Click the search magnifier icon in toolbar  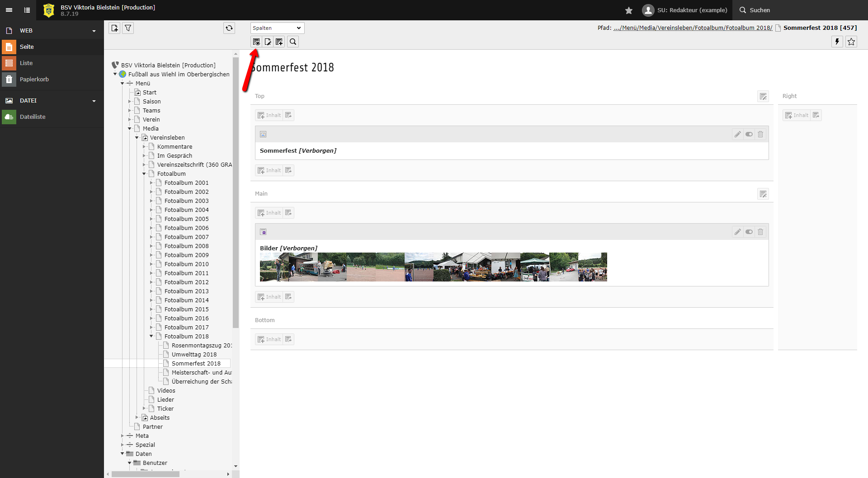[293, 42]
